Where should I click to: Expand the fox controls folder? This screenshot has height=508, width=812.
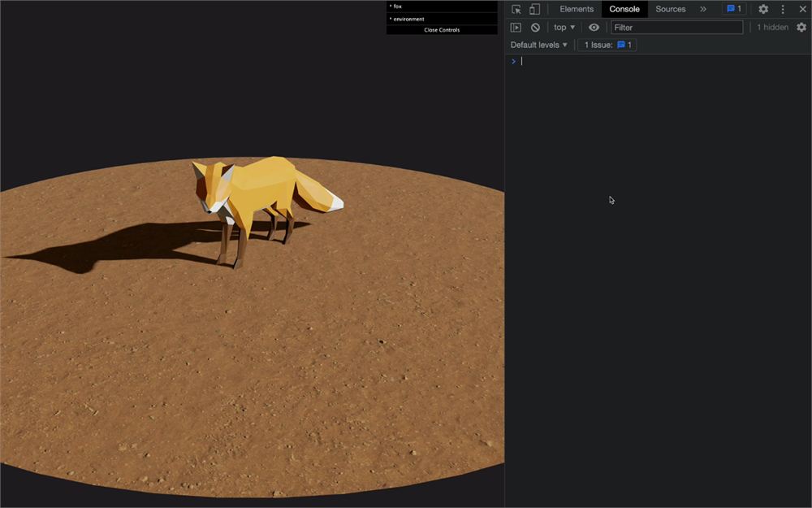(442, 7)
